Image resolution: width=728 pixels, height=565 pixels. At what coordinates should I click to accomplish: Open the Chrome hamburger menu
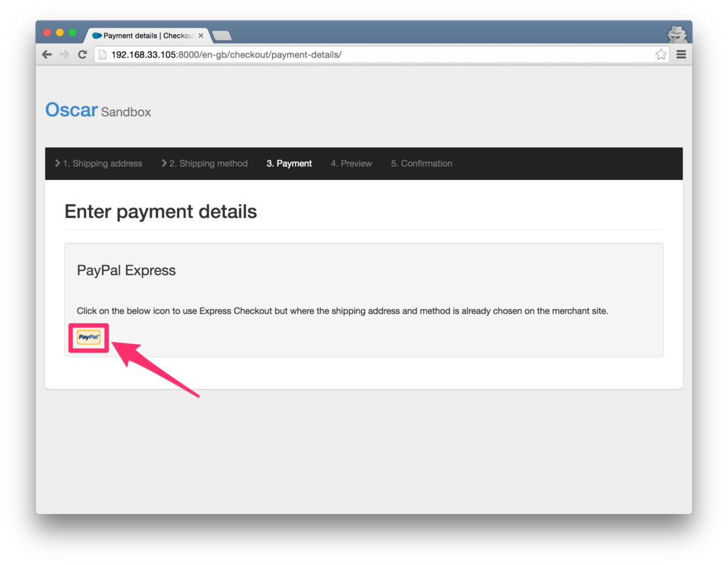[x=681, y=55]
